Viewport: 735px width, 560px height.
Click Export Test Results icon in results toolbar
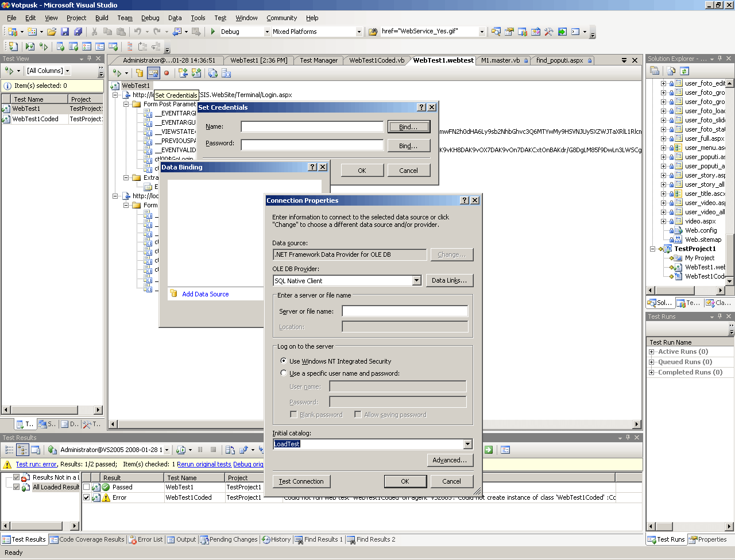click(243, 450)
